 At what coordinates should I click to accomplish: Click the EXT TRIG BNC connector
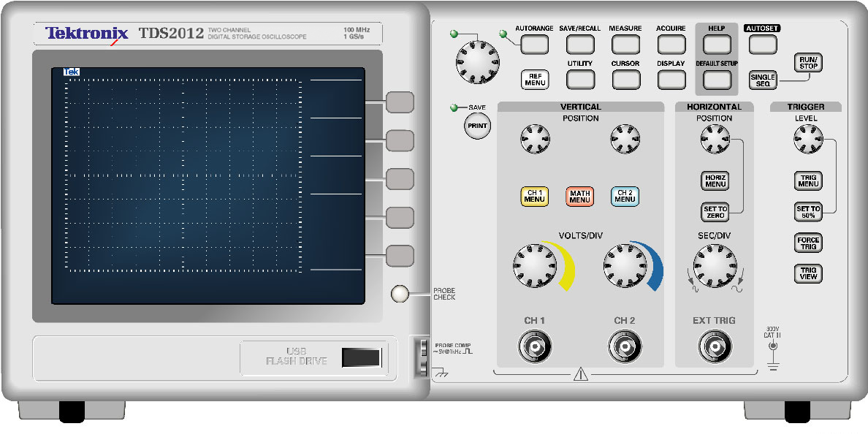tap(715, 346)
